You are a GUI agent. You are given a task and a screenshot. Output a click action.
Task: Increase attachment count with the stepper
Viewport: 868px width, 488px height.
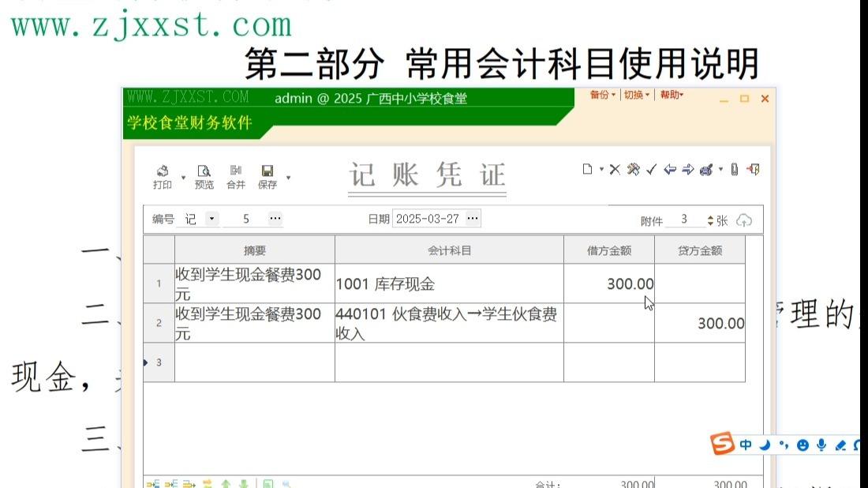click(x=709, y=216)
